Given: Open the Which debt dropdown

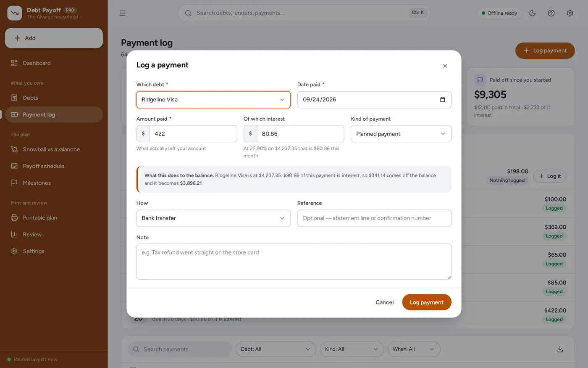Looking at the screenshot, I should pyautogui.click(x=213, y=100).
